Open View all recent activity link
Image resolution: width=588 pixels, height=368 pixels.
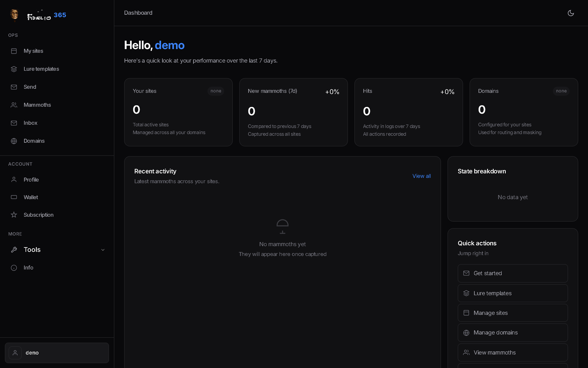click(x=422, y=176)
